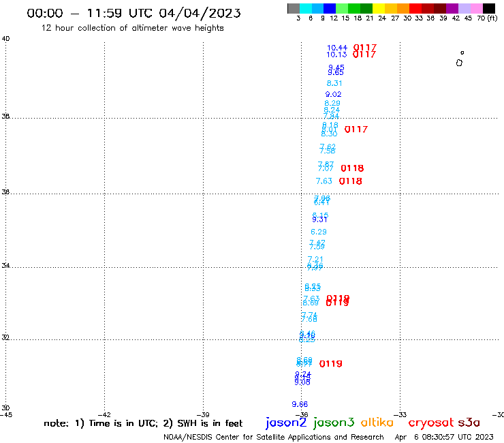Click the 6.29 wave height value
Screen dimensions: 504x443
319,232
